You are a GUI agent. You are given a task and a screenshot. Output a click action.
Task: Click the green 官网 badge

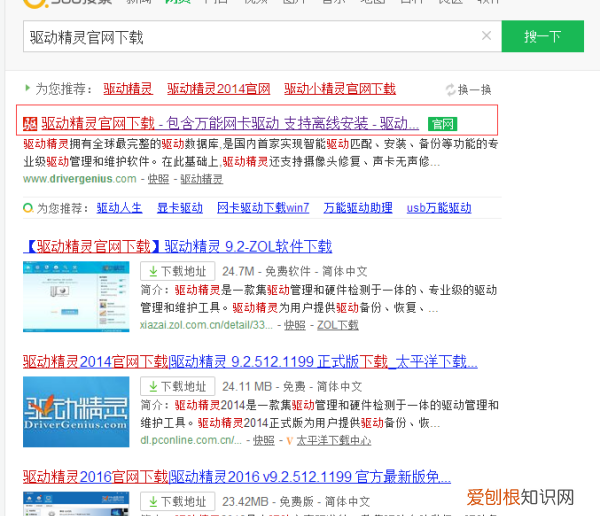[x=442, y=124]
